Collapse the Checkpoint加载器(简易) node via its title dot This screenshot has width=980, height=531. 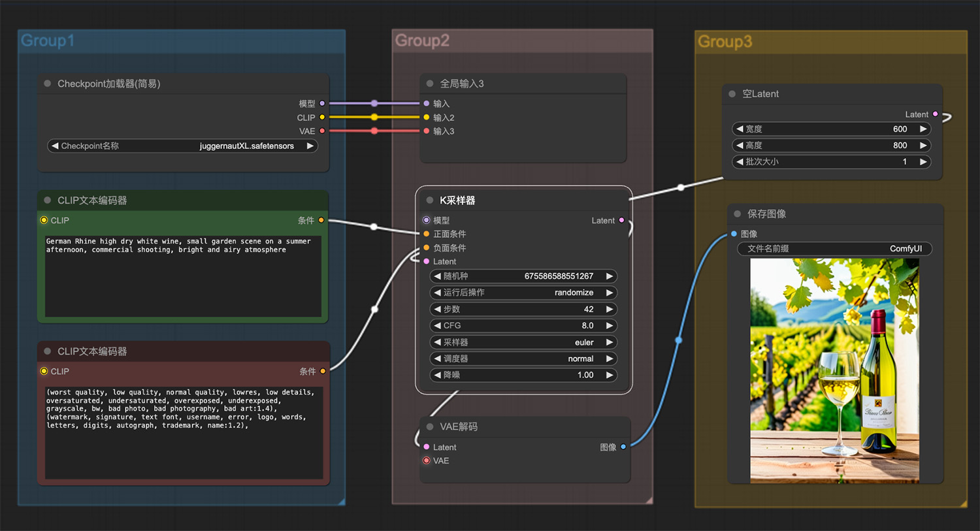click(x=48, y=84)
